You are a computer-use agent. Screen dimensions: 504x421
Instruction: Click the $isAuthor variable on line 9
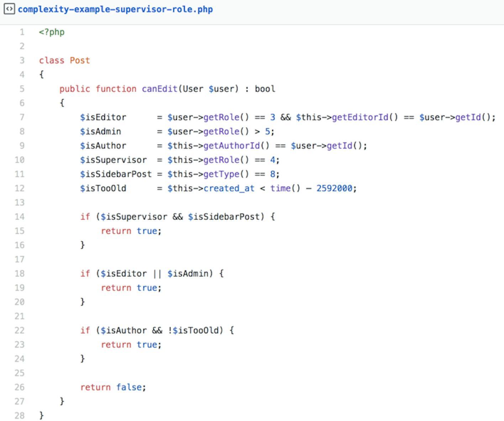click(103, 146)
